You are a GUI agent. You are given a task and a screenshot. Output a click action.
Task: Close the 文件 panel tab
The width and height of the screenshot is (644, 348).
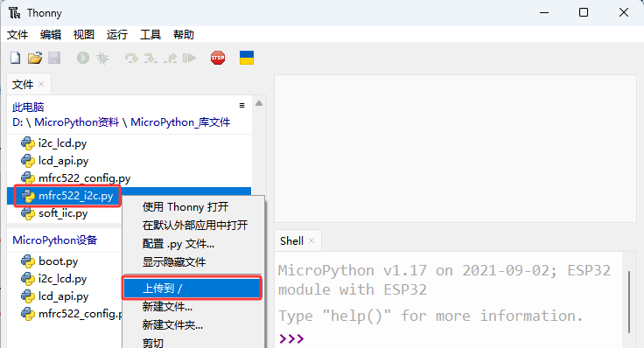[41, 84]
